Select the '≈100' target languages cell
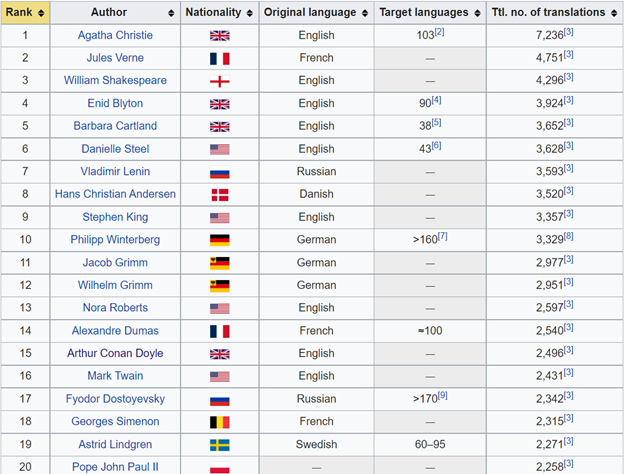624x474 pixels. point(430,331)
